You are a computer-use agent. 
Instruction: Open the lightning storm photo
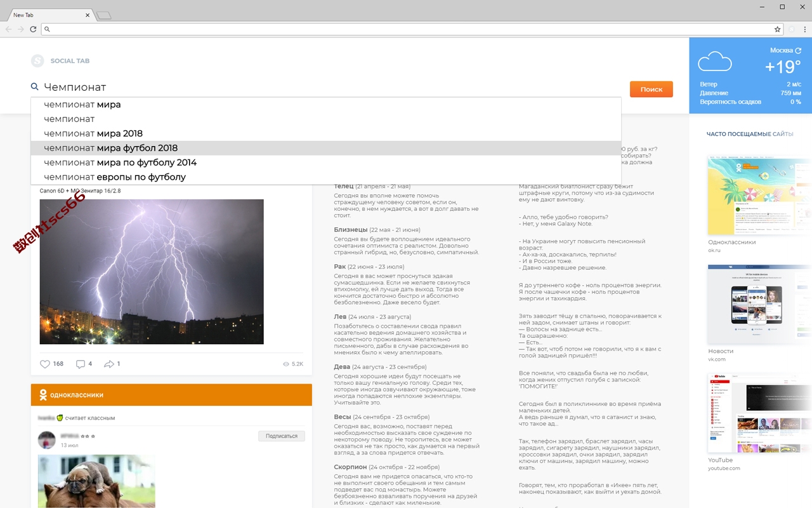[x=152, y=272]
